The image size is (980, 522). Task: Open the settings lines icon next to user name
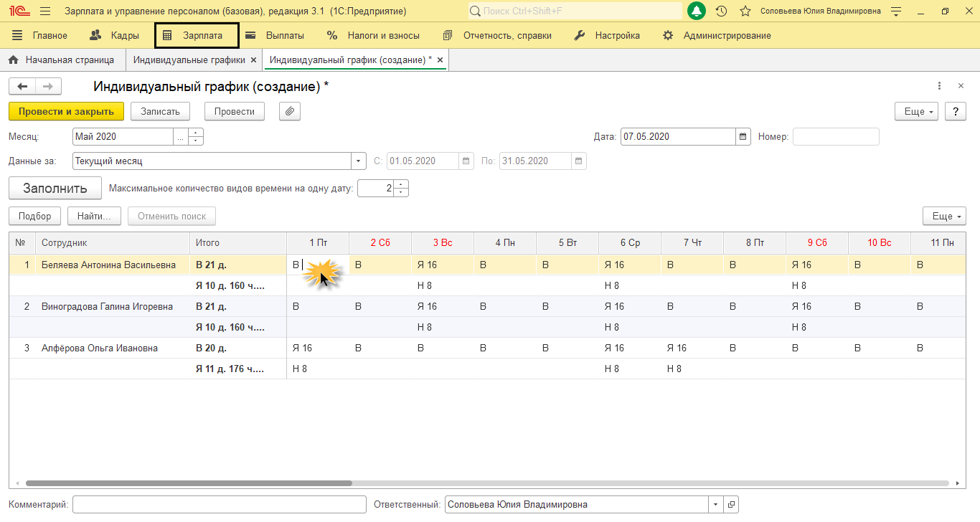pos(895,11)
